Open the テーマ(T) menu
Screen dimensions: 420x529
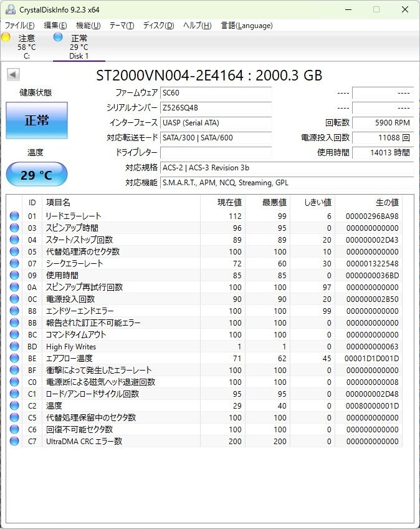pyautogui.click(x=122, y=26)
